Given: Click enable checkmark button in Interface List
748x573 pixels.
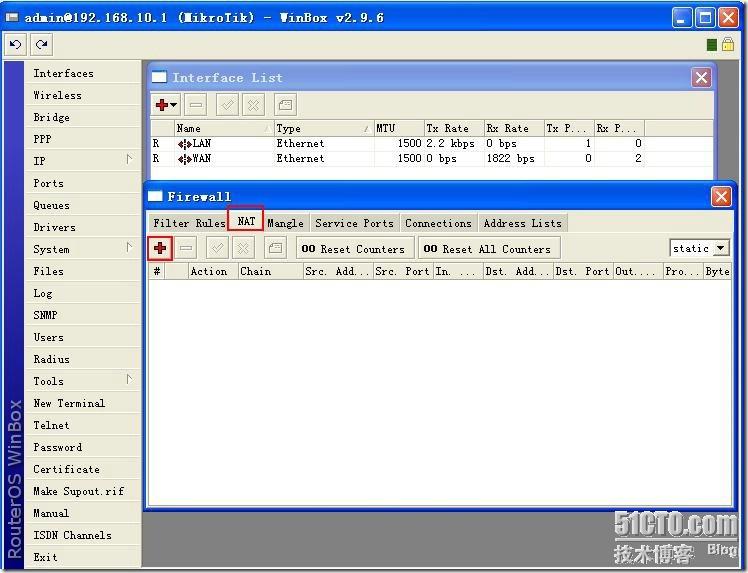Looking at the screenshot, I should (x=227, y=104).
